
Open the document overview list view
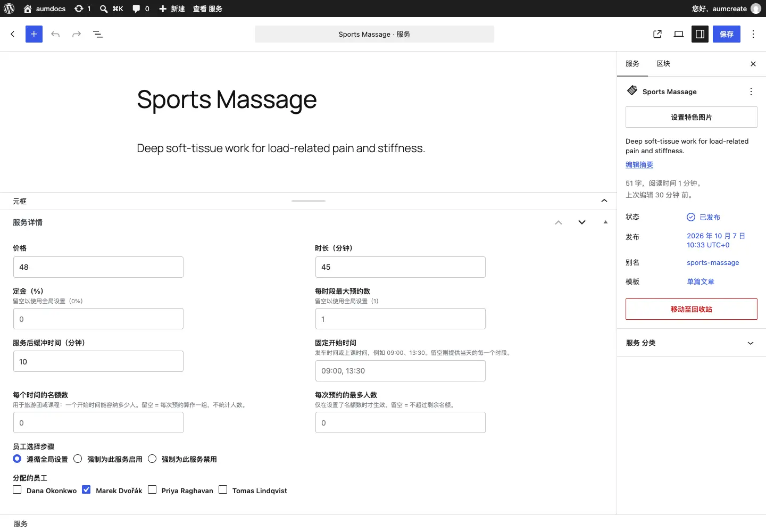98,34
